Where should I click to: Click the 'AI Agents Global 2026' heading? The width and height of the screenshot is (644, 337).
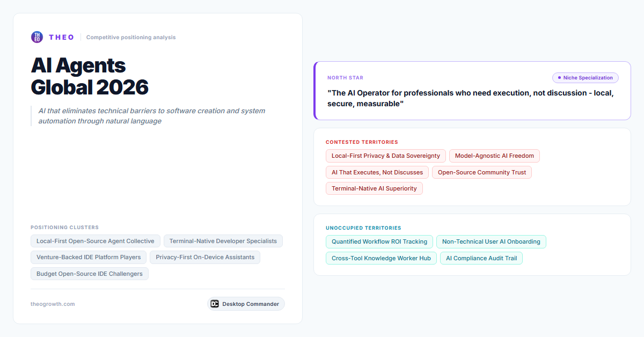pos(90,76)
